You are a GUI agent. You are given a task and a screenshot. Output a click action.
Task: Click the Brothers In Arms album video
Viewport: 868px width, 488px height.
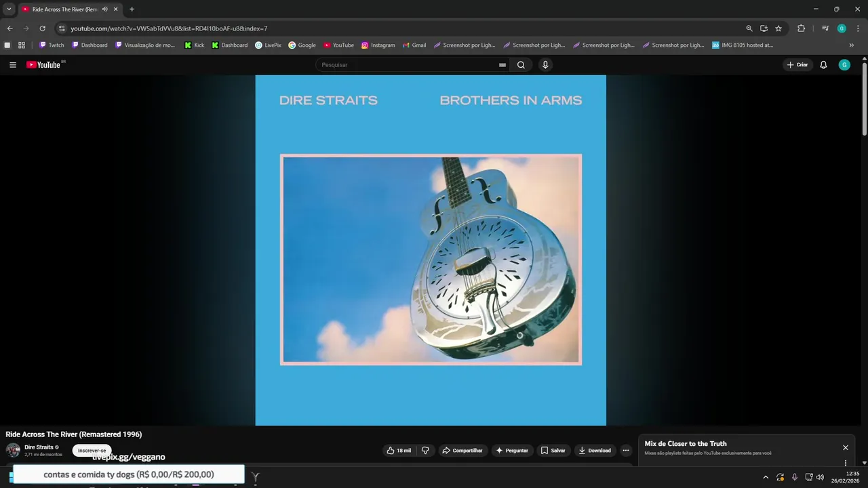pos(431,250)
